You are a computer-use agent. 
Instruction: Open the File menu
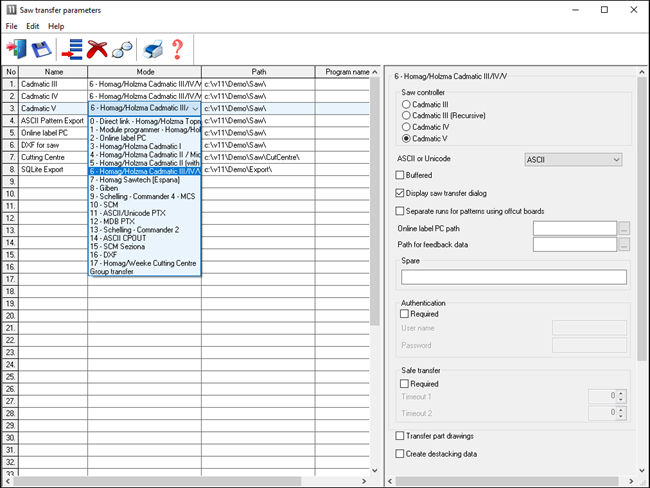coord(11,25)
